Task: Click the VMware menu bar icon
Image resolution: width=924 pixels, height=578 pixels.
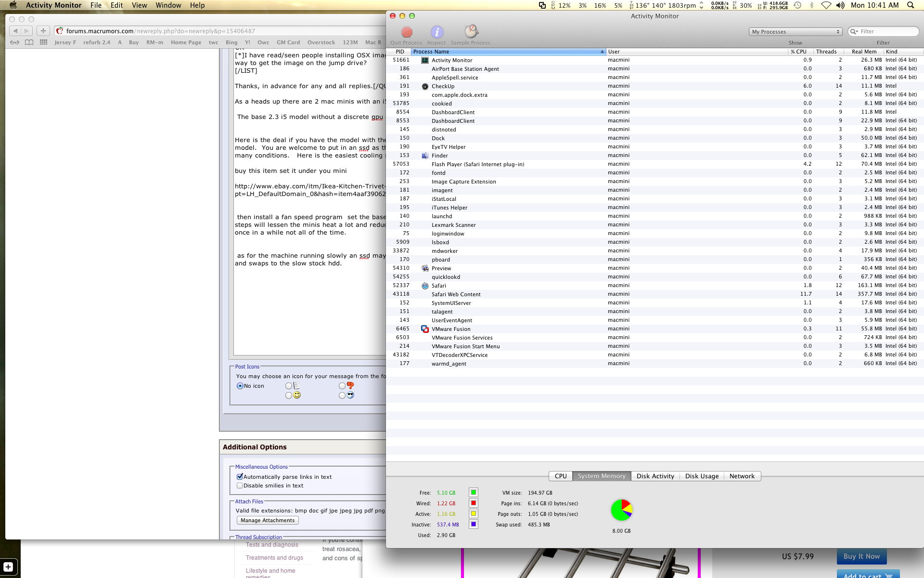Action: (x=542, y=5)
